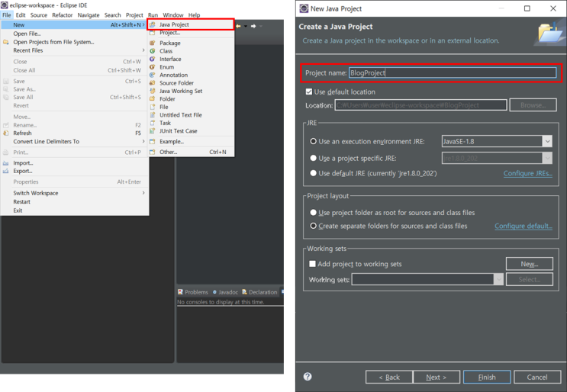Viewport: 567px width, 392px height.
Task: Select Use project folder as root option
Action: point(313,213)
